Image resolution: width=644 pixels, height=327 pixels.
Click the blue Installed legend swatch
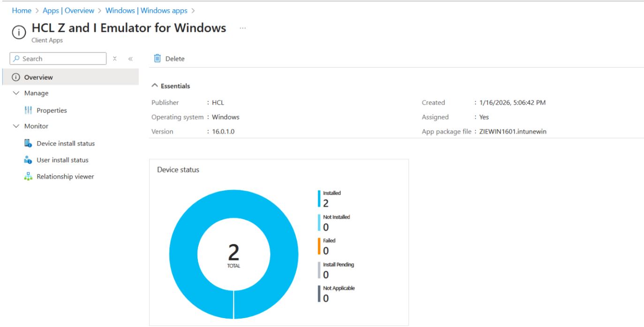point(319,198)
